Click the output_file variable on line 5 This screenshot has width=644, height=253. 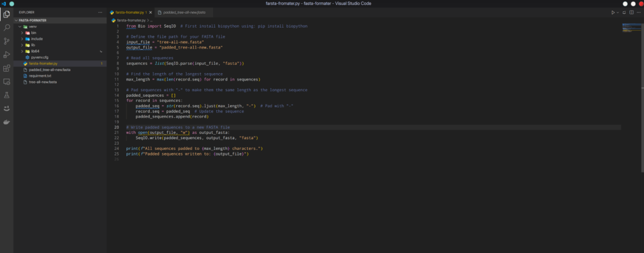(x=139, y=47)
